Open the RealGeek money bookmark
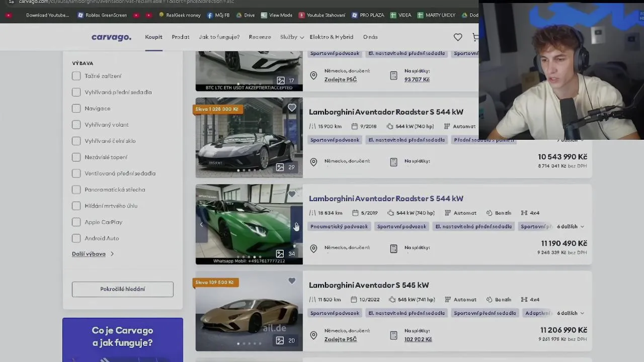Viewport: 644px width, 362px height. pos(180,15)
